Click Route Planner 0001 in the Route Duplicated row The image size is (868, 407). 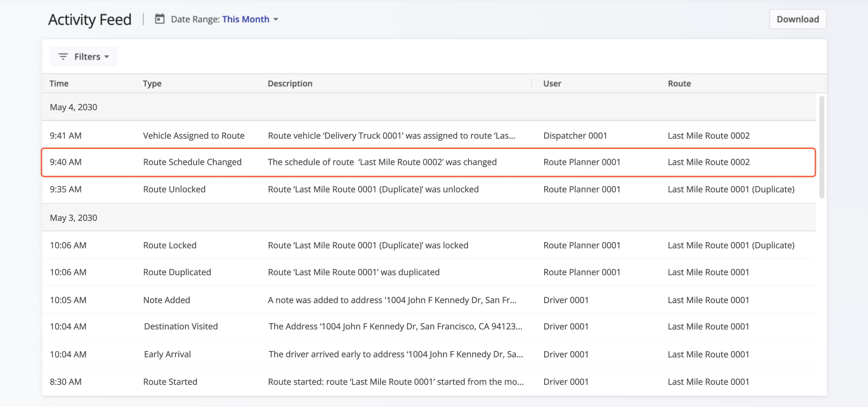click(582, 272)
